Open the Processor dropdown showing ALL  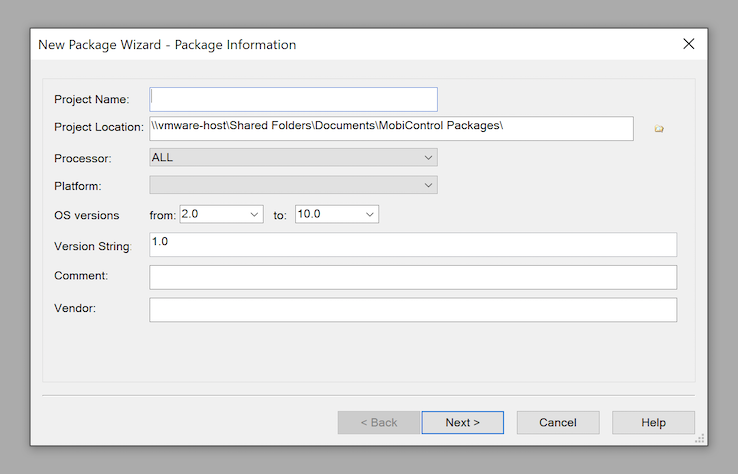pyautogui.click(x=293, y=158)
